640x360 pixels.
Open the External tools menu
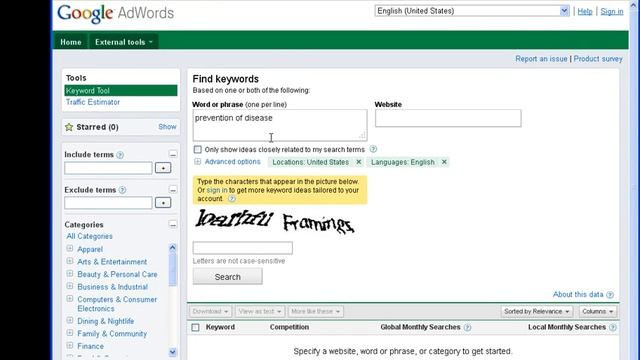coord(124,42)
